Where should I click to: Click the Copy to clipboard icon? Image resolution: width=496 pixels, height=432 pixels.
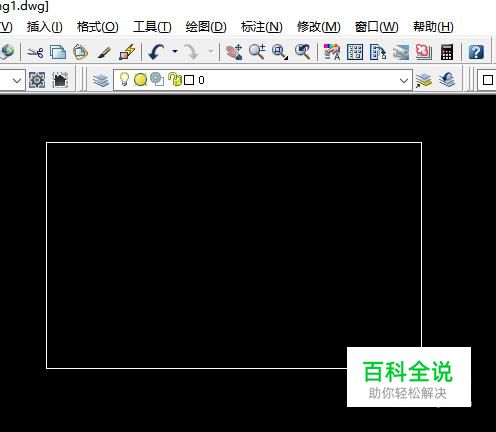pos(58,52)
